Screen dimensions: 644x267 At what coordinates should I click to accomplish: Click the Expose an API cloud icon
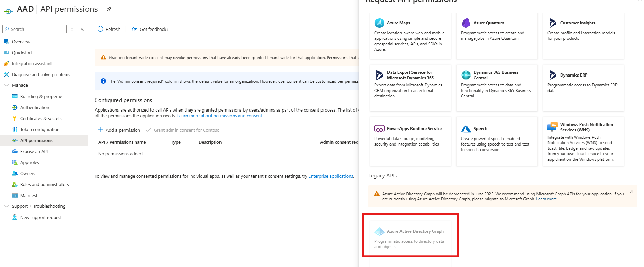tap(15, 151)
